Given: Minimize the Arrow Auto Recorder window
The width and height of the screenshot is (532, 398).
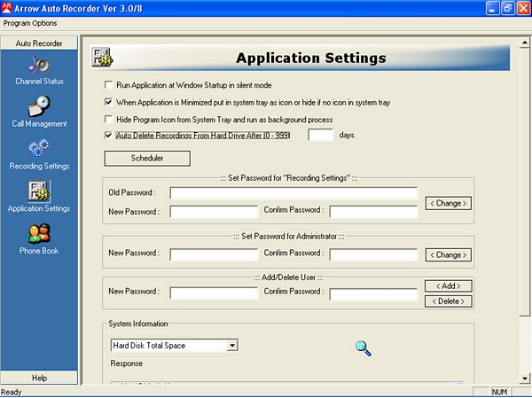Looking at the screenshot, I should (492, 8).
